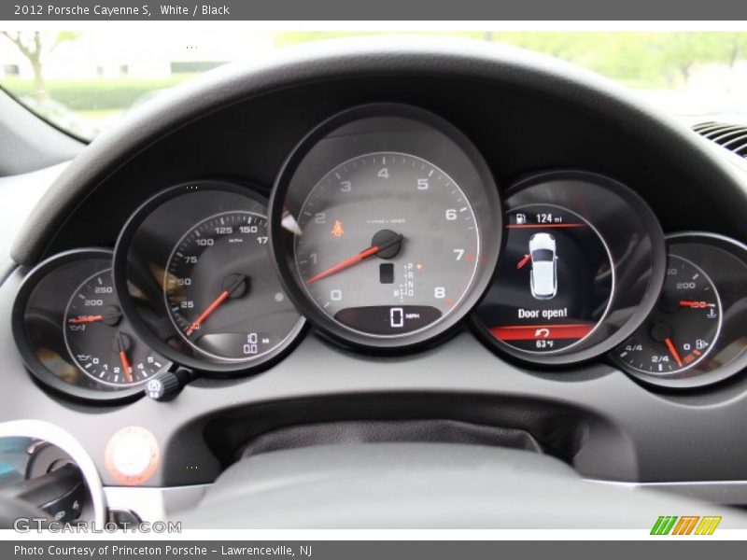Click the number 7 on the tachometer
The width and height of the screenshot is (747, 560).
(458, 255)
